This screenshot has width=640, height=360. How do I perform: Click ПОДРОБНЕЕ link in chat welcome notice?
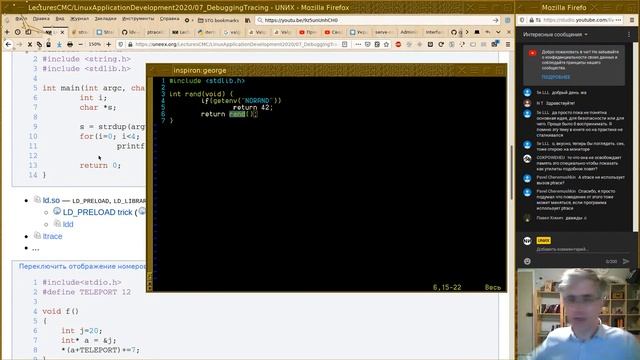click(x=556, y=77)
